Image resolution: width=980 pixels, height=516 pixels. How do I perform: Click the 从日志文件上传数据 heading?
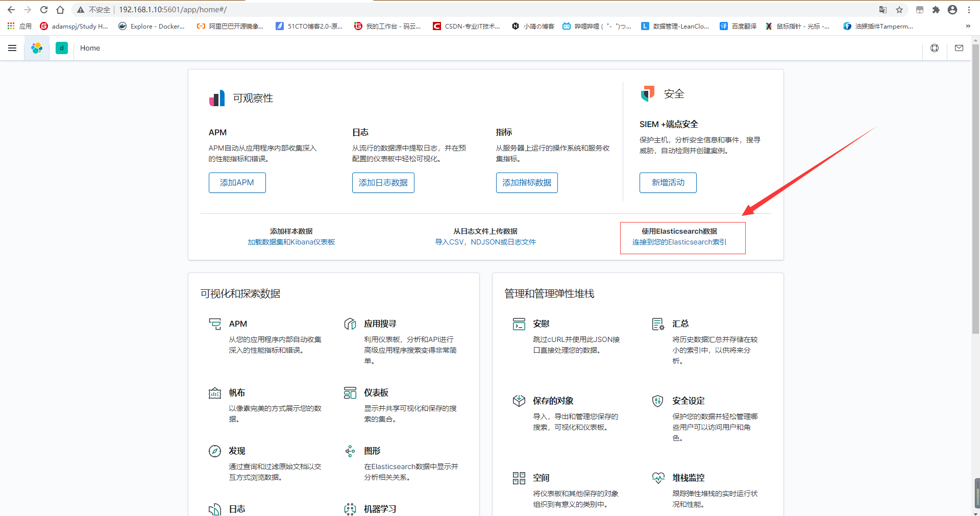pyautogui.click(x=485, y=231)
